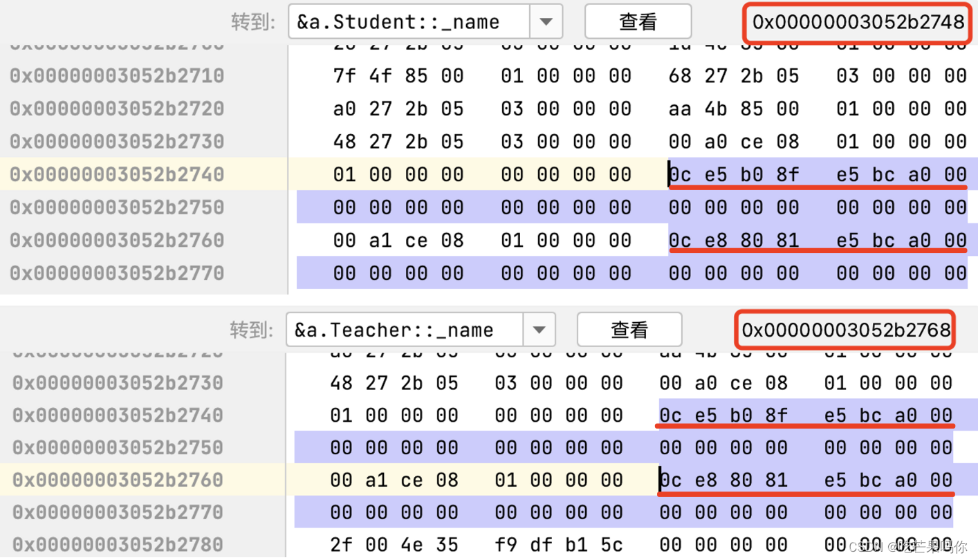Viewport: 978px width, 560px height.
Task: Select row address 0x00000003052b2760 in Student panel
Action: point(117,241)
